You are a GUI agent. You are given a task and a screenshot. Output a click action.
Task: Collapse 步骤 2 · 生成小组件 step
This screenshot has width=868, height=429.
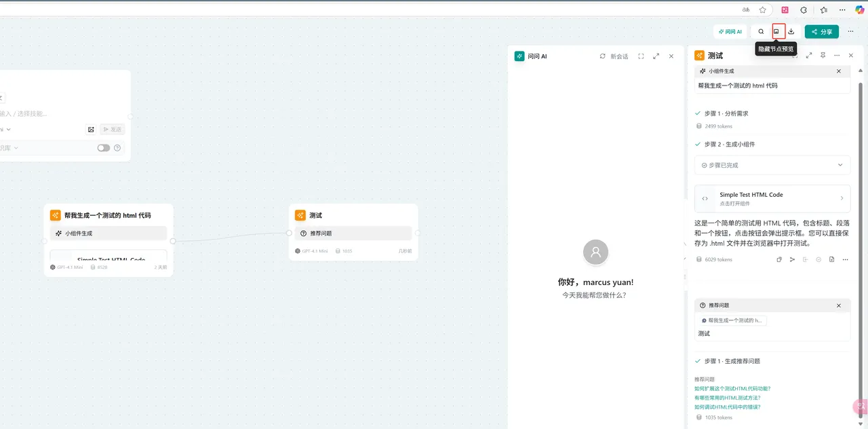click(729, 144)
